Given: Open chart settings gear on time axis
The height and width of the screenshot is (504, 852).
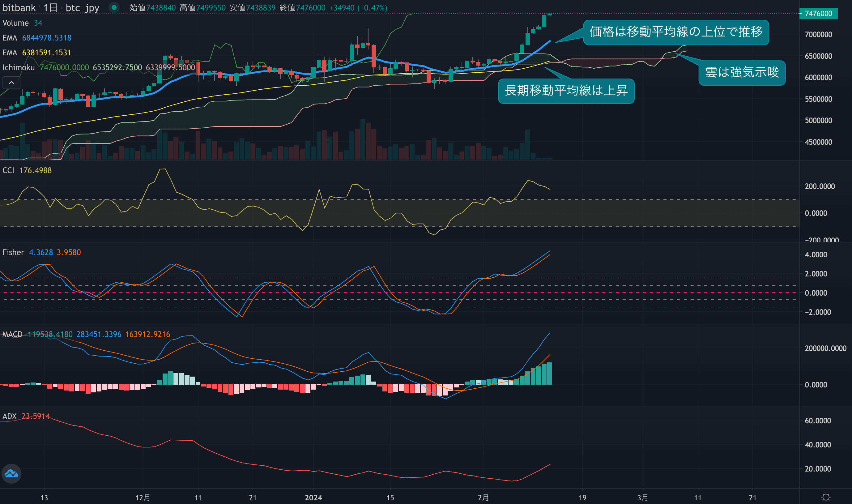Looking at the screenshot, I should click(826, 498).
